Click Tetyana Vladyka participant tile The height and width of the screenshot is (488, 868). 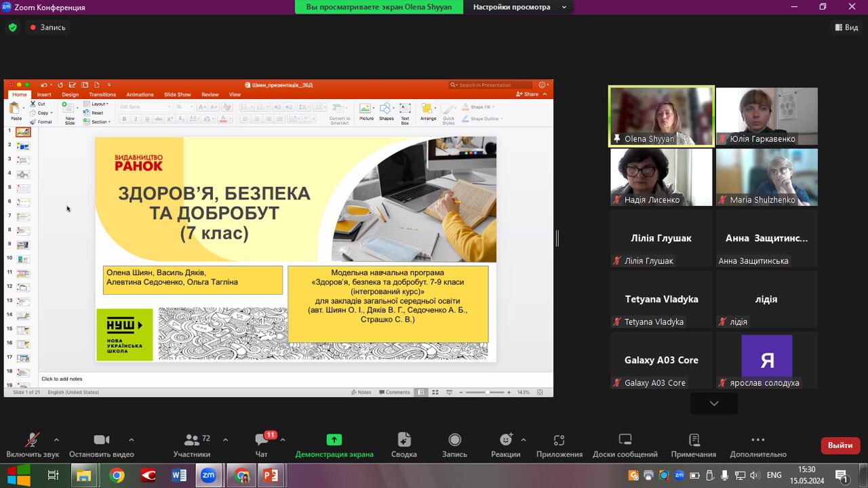tap(661, 299)
